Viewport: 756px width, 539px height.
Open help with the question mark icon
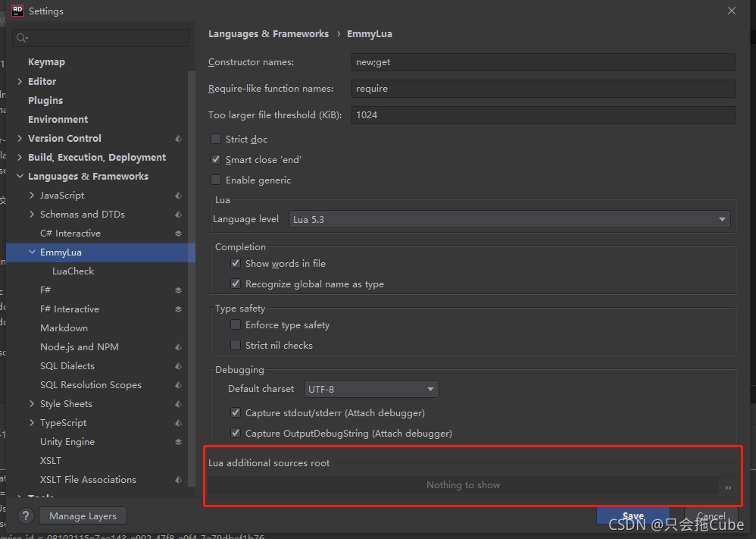[26, 515]
